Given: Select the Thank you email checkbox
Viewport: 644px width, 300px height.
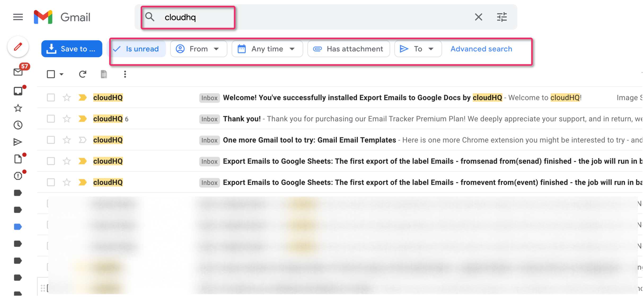Looking at the screenshot, I should click(51, 119).
